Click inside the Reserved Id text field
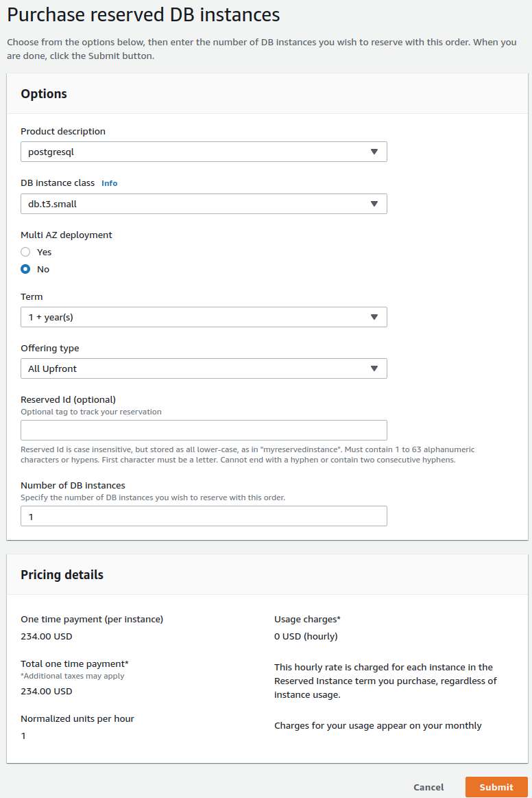The image size is (532, 798). point(204,430)
